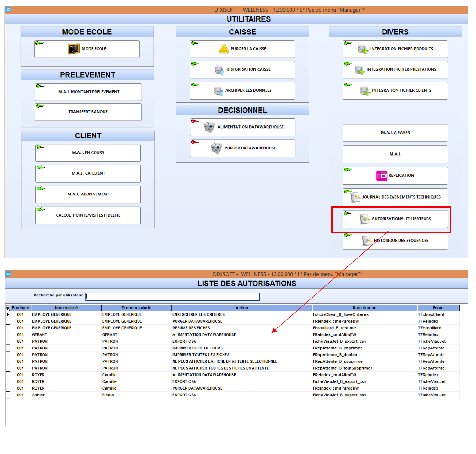Click the document icon on Journal des evenements techniques
The width and height of the screenshot is (476, 454).
click(355, 197)
